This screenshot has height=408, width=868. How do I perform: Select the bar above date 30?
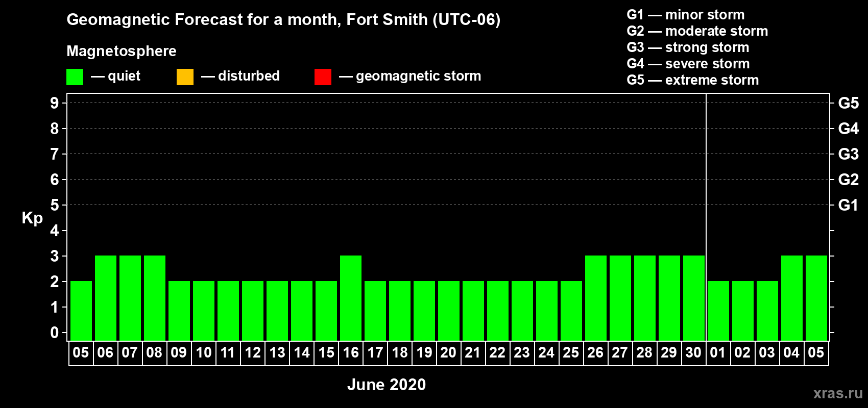694,298
